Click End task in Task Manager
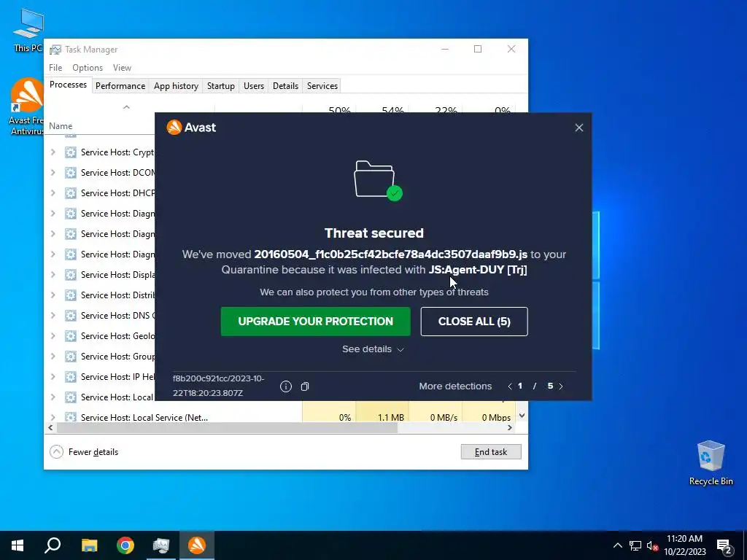The image size is (747, 560). pos(491,452)
